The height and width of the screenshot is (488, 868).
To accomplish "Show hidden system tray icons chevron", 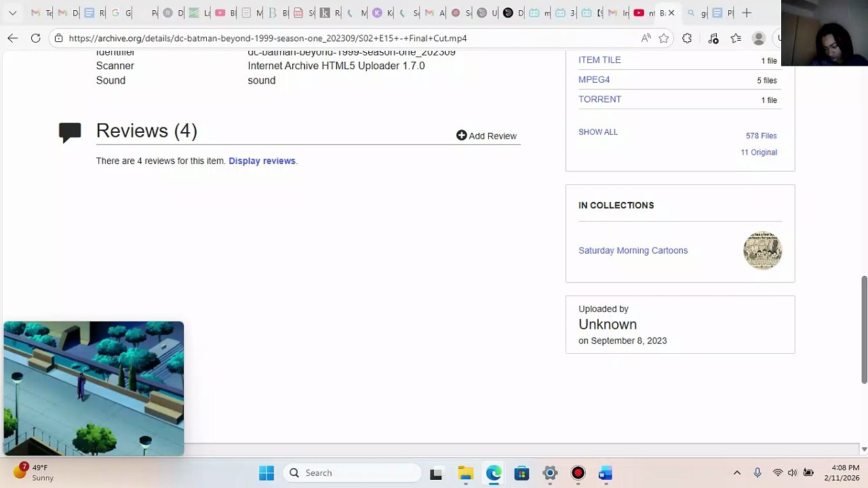I will 737,473.
